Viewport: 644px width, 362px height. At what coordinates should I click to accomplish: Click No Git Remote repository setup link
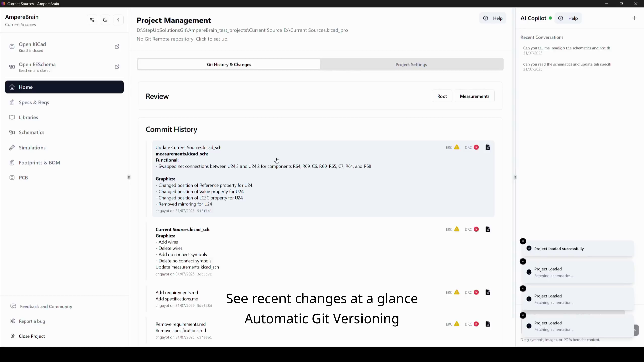(x=182, y=39)
